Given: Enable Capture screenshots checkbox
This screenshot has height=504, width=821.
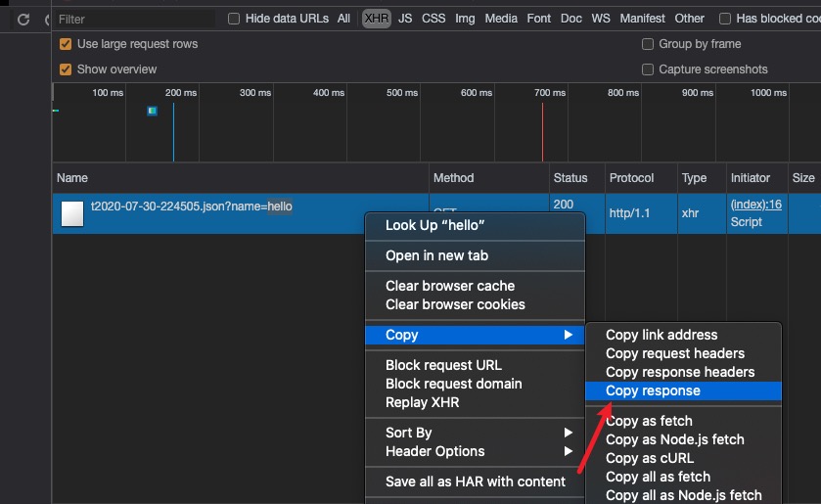Looking at the screenshot, I should [648, 69].
